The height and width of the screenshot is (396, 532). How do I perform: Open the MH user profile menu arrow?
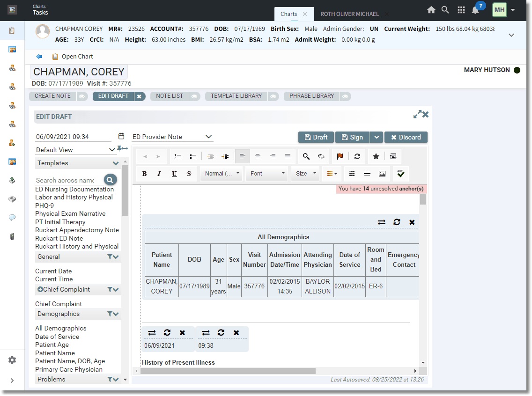(513, 10)
